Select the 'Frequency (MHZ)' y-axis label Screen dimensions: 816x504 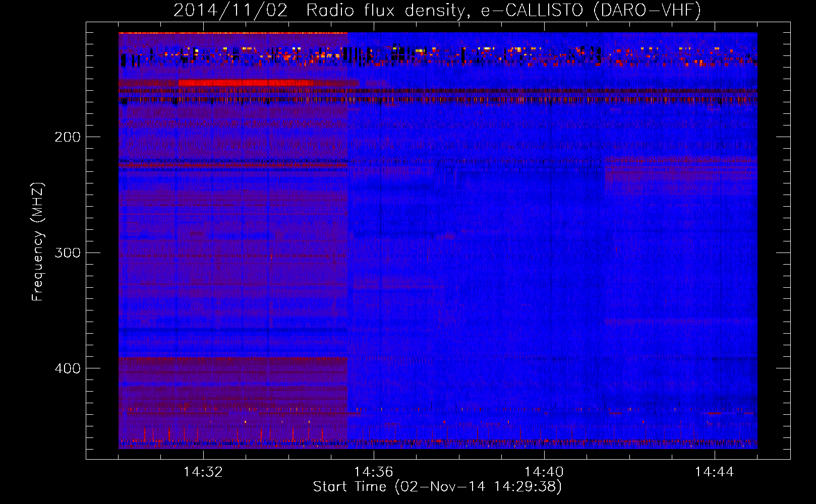coord(38,242)
